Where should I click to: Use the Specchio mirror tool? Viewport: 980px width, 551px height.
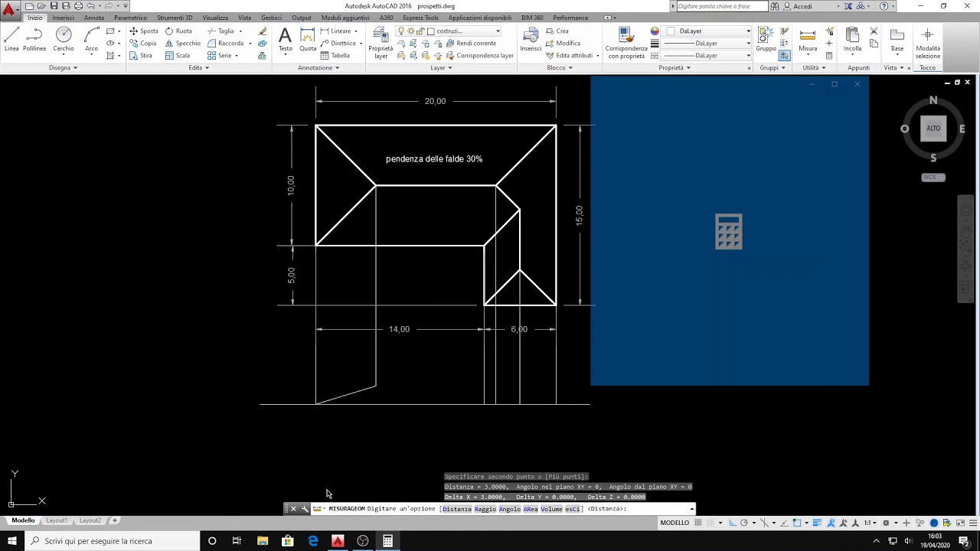pos(182,44)
